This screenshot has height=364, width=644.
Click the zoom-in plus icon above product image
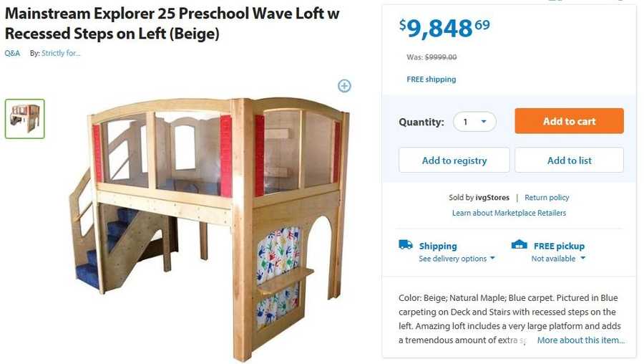(x=344, y=86)
